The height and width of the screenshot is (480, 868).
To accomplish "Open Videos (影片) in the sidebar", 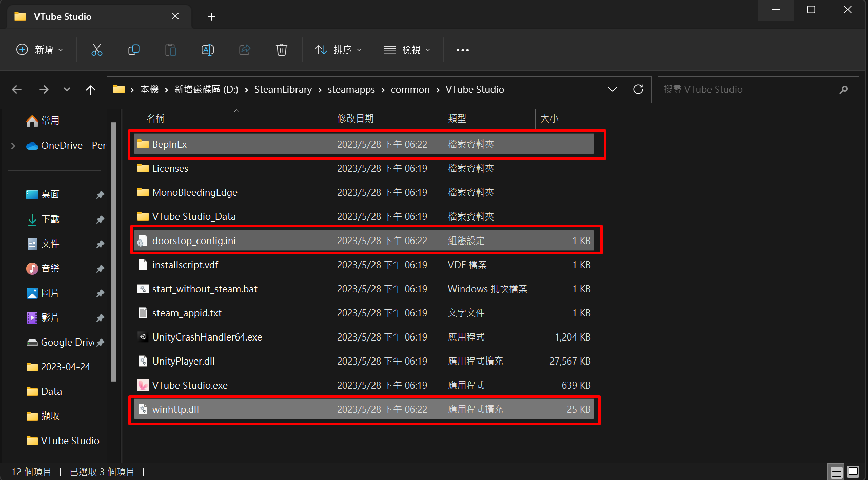I will tap(44, 317).
